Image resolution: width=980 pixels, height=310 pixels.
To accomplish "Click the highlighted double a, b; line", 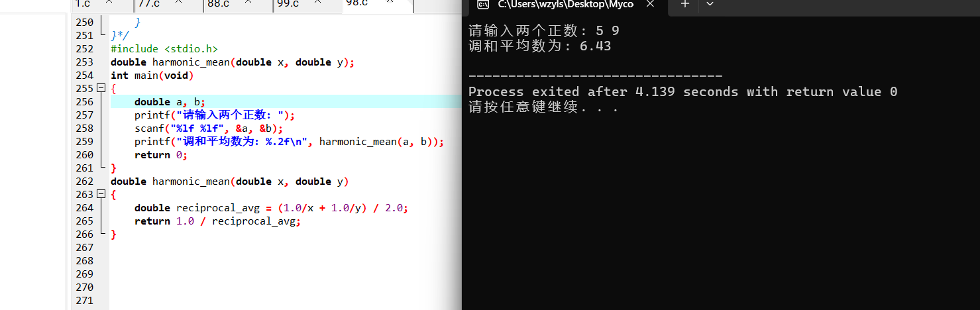I will (x=170, y=102).
